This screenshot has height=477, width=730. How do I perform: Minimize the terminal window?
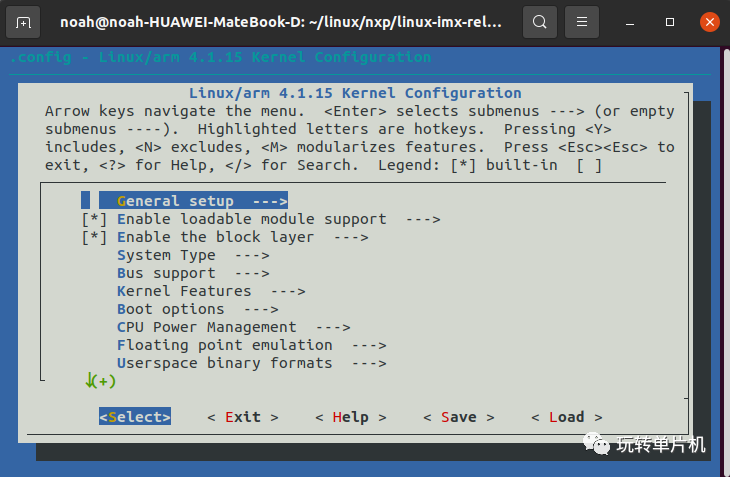coord(630,22)
